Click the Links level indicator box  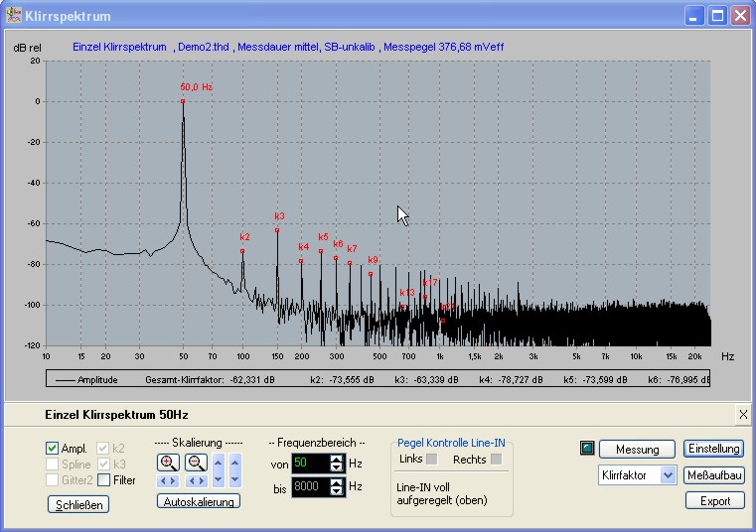431,459
